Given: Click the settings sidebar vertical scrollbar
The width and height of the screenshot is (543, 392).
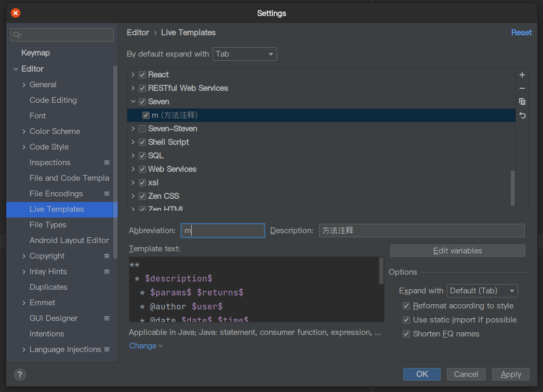Looking at the screenshot, I should (115, 162).
